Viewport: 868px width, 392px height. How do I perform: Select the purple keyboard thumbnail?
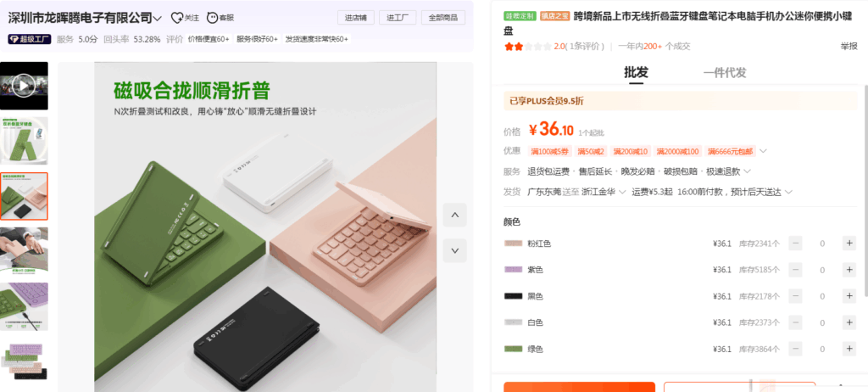(x=24, y=306)
